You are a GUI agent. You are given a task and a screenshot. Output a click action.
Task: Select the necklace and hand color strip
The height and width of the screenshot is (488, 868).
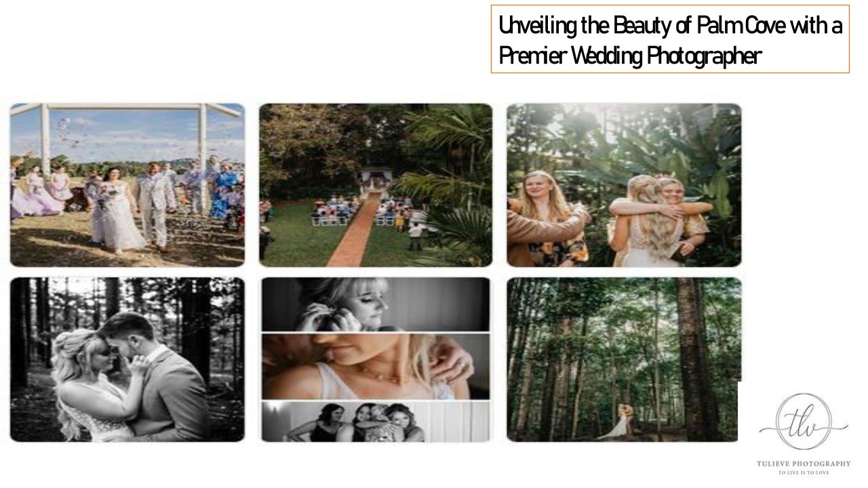tap(376, 366)
